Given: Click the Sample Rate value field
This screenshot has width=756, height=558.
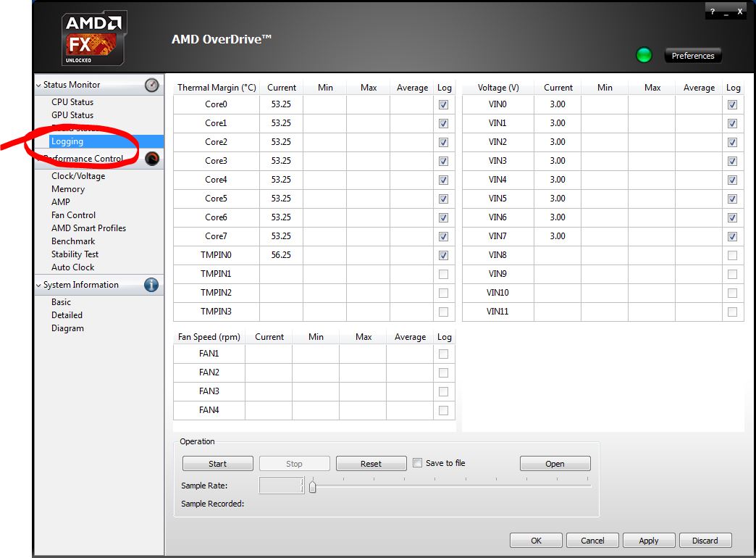Looking at the screenshot, I should (282, 485).
